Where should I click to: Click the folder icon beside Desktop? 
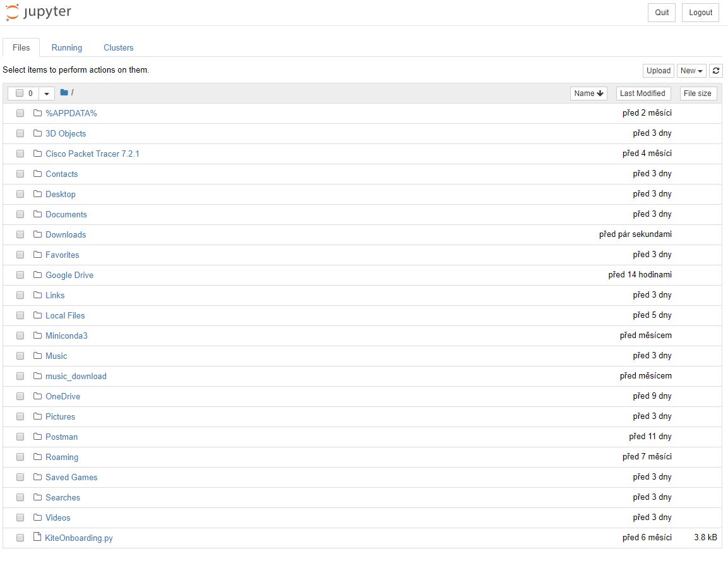tap(38, 194)
